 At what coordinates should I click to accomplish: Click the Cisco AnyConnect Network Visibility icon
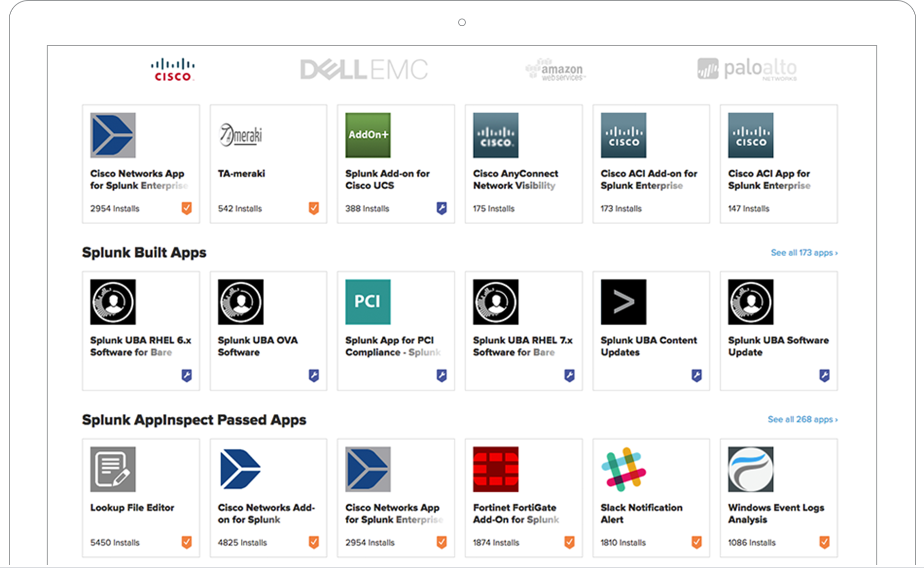pos(496,135)
